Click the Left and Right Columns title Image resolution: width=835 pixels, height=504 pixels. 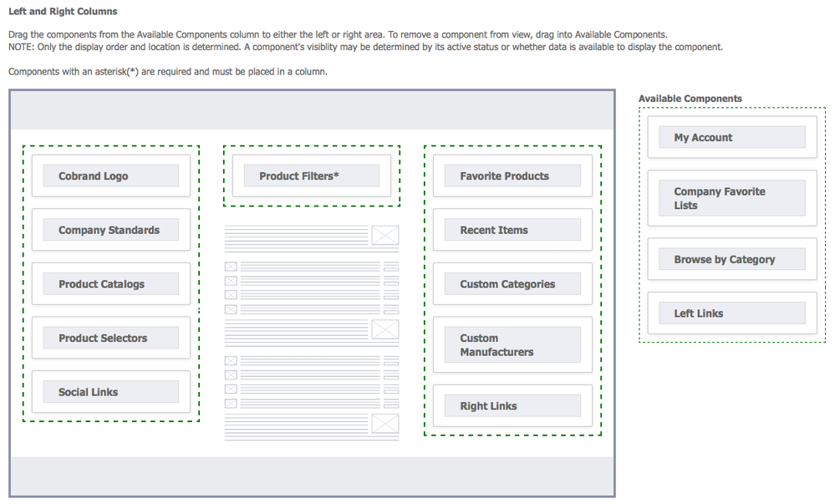click(x=63, y=12)
